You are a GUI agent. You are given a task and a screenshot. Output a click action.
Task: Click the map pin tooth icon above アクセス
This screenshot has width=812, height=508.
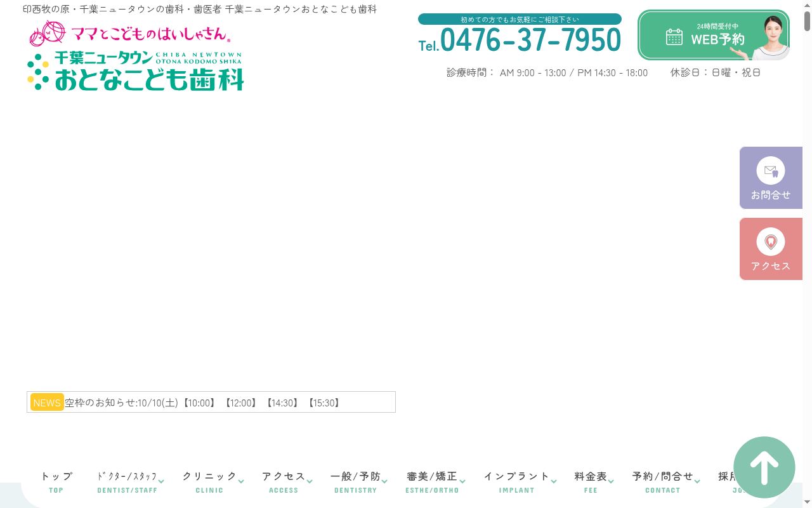tap(771, 242)
